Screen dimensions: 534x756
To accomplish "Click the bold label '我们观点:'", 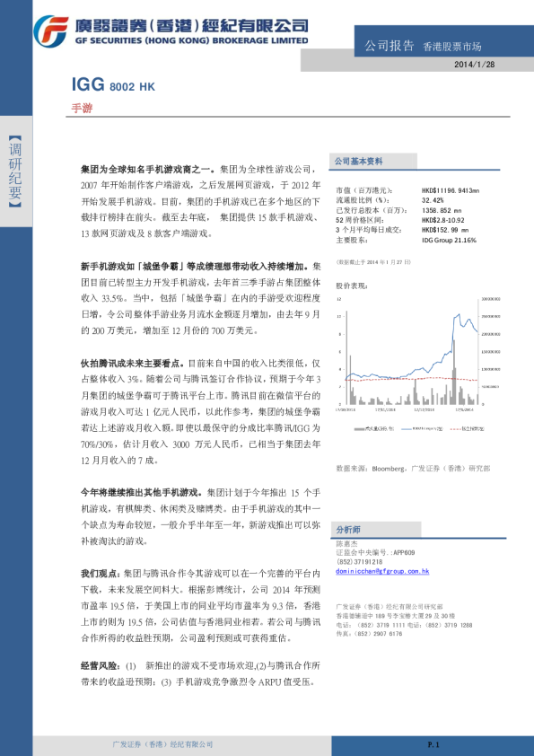I will point(101,573).
